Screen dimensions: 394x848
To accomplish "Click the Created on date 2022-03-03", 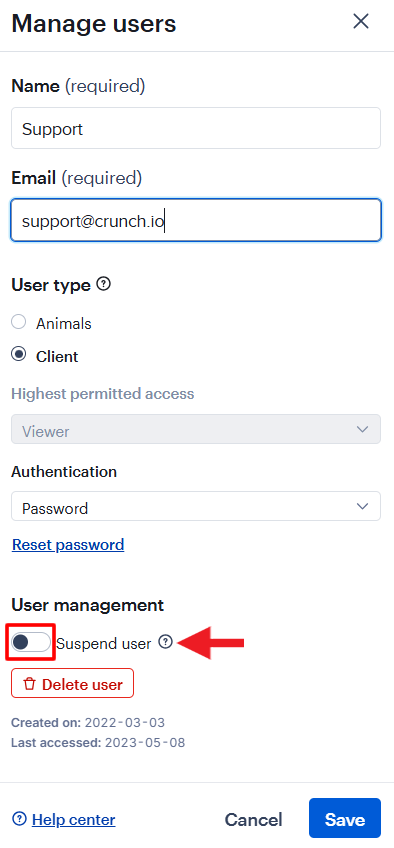I will click(x=125, y=723).
